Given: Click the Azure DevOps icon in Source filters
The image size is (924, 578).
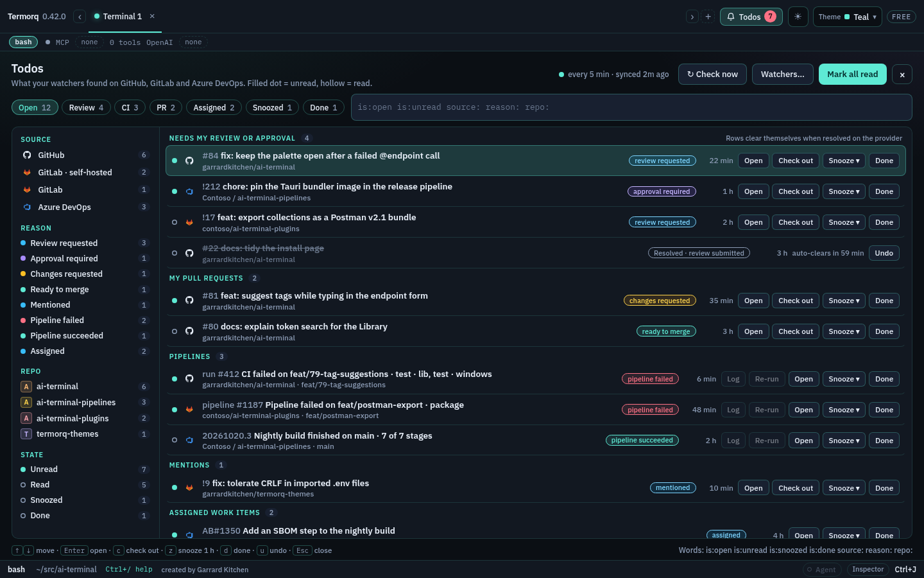Looking at the screenshot, I should click(27, 207).
